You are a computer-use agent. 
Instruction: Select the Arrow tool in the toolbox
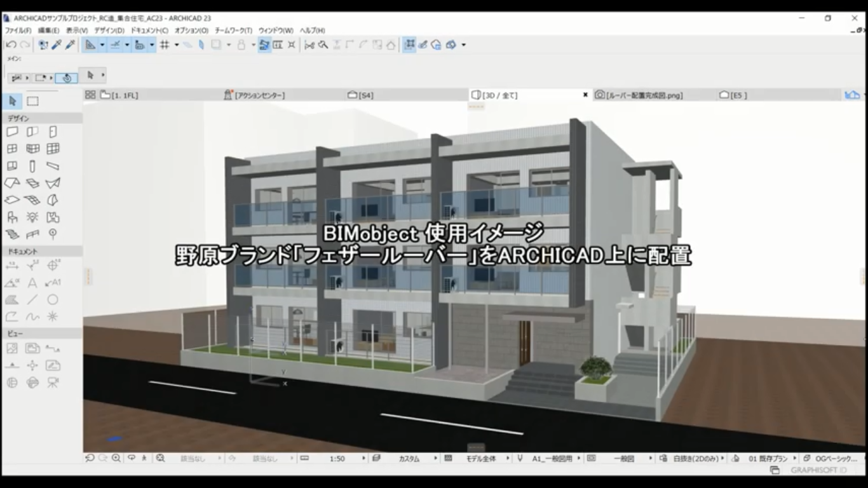tap(12, 101)
